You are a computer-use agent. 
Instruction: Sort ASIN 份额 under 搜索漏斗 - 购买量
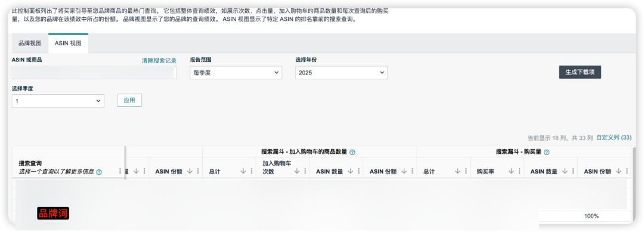tap(618, 172)
